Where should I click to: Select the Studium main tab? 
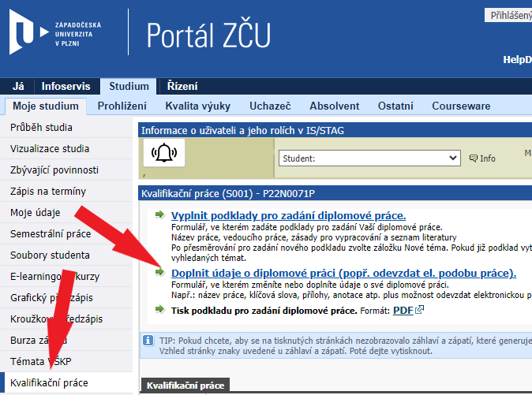tap(129, 87)
